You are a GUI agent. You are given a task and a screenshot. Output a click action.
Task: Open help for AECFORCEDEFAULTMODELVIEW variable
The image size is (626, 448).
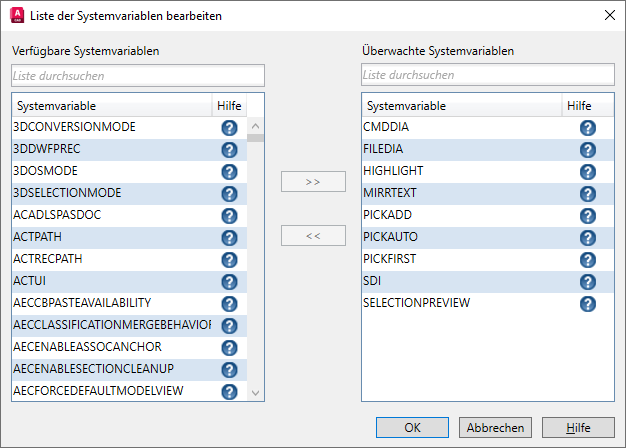pos(229,392)
